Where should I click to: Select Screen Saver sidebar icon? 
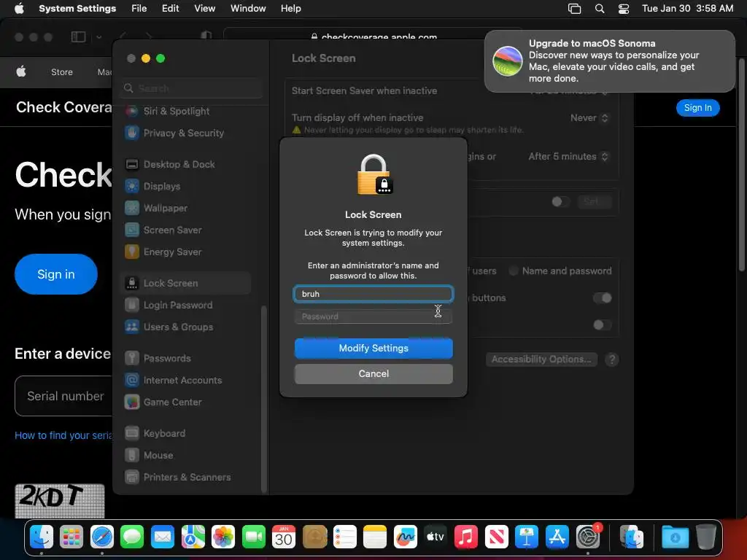click(x=132, y=230)
